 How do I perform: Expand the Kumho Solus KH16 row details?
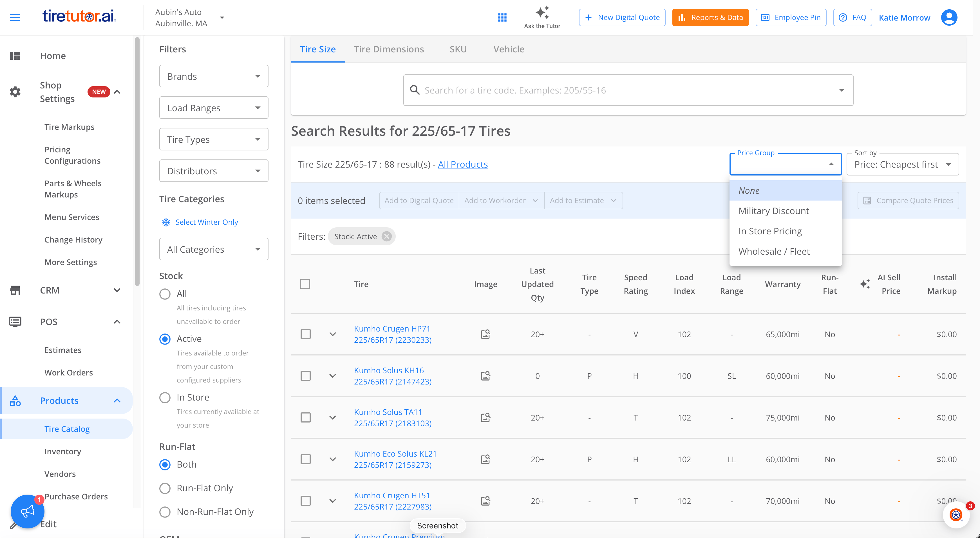pyautogui.click(x=332, y=376)
